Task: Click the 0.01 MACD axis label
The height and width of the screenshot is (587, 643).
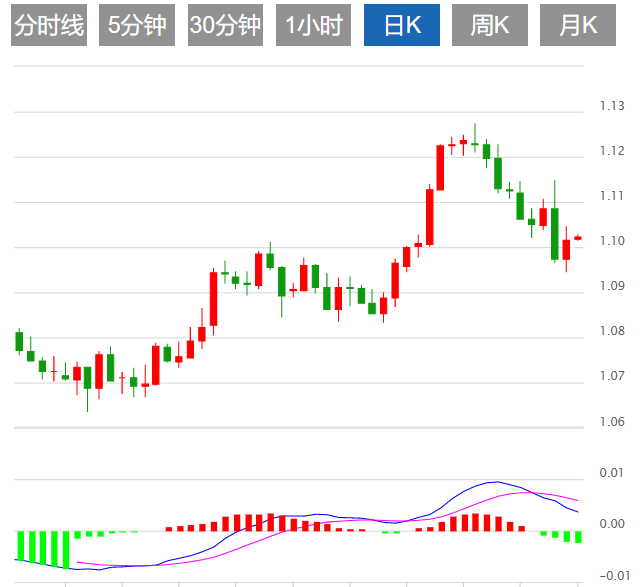Action: (612, 473)
